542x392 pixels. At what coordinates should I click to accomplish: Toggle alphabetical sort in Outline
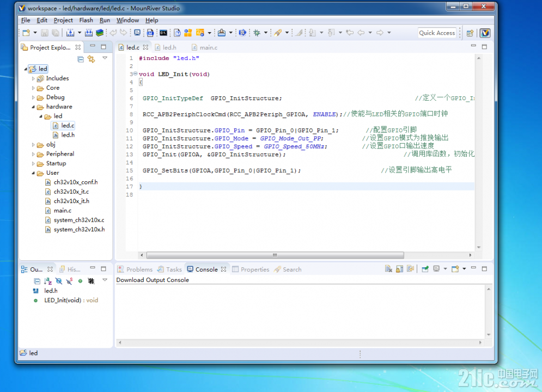[48, 281]
